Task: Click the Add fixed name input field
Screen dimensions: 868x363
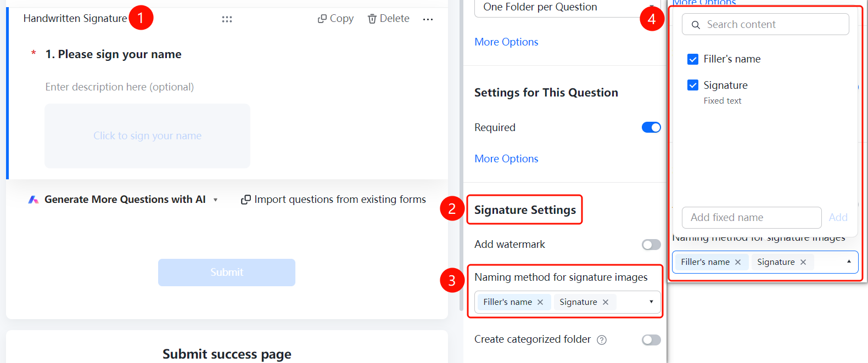Action: (752, 218)
